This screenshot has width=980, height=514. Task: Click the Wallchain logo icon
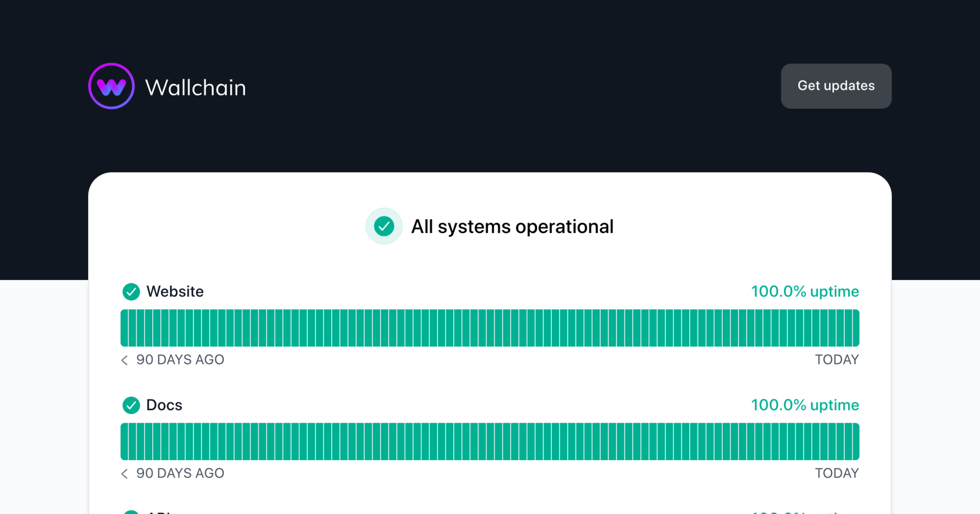[x=111, y=86]
